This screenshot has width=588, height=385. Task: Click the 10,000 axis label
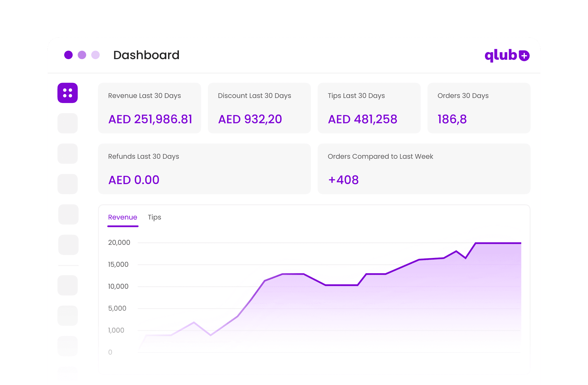click(118, 286)
